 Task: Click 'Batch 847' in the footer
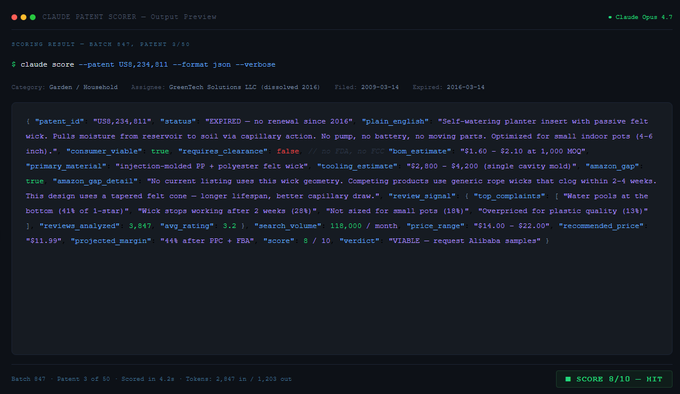point(28,379)
